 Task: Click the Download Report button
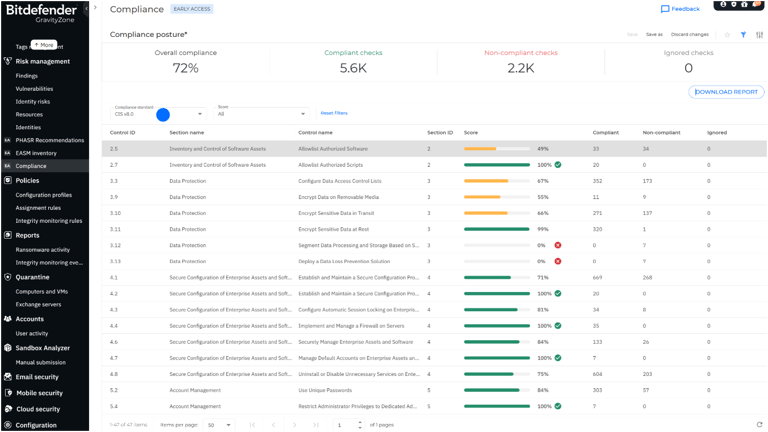pyautogui.click(x=726, y=92)
